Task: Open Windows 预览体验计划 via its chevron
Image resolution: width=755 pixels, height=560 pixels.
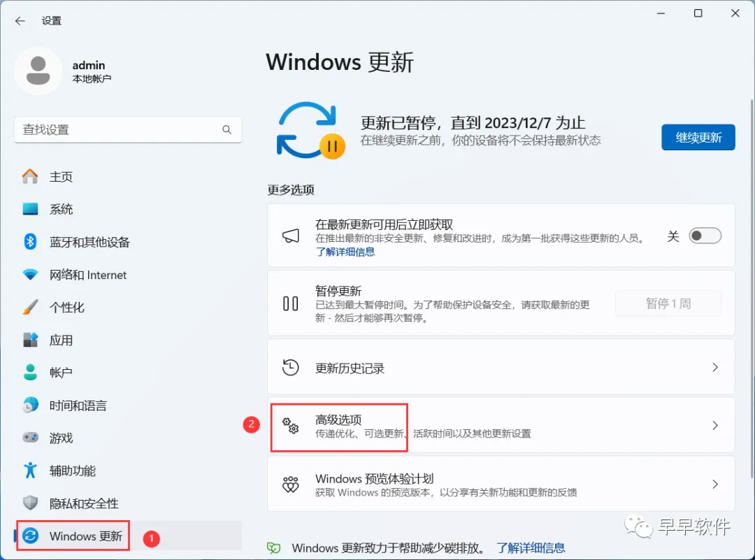Action: (715, 484)
